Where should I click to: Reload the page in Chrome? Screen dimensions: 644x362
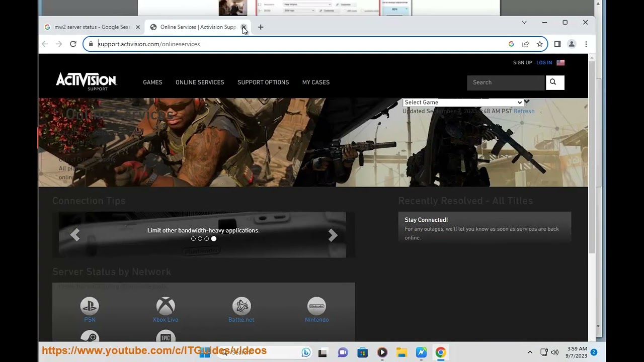(x=73, y=44)
